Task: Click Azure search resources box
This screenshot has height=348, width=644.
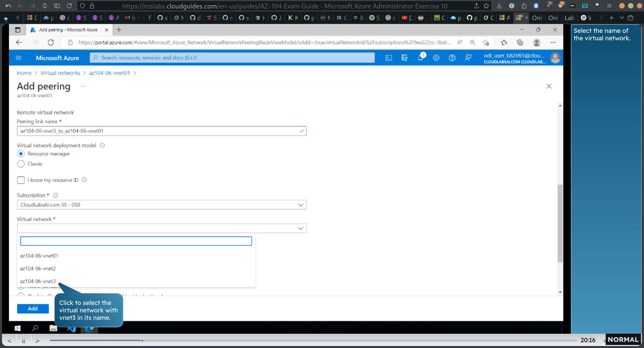Action: [232, 58]
